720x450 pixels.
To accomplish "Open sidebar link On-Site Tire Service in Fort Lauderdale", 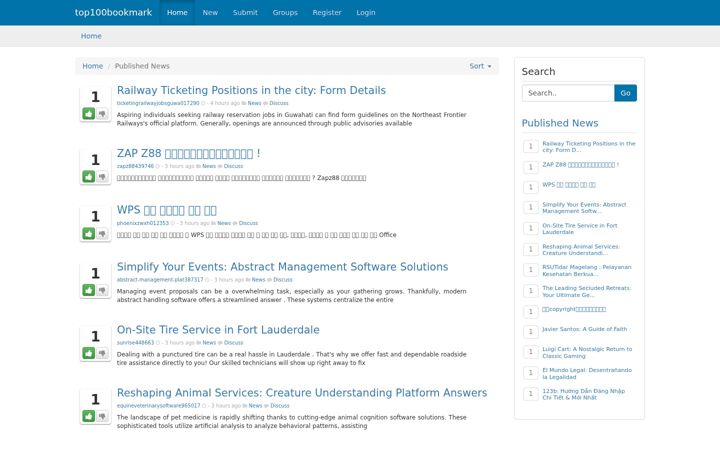I will pyautogui.click(x=579, y=229).
